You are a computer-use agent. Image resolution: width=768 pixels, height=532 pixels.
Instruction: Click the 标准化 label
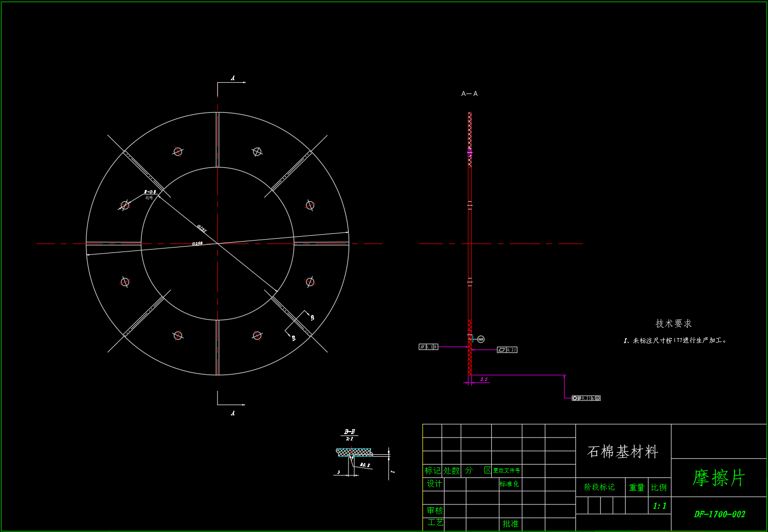(x=509, y=484)
